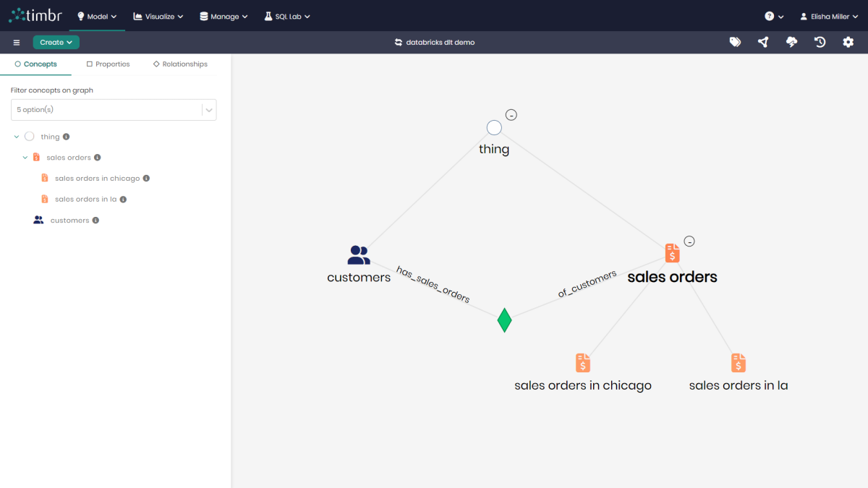Collapse sales orders node via its minus toggle
Screen dimensions: 868x488
689,241
